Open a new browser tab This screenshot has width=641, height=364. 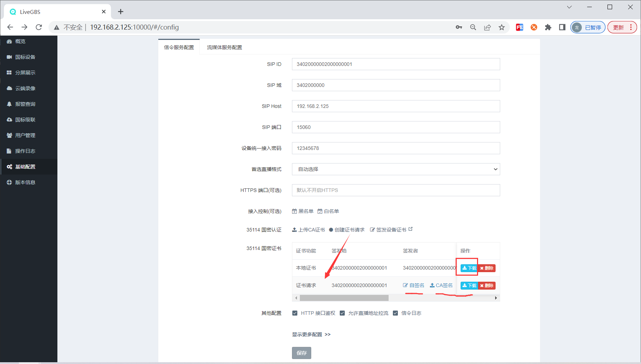[120, 12]
